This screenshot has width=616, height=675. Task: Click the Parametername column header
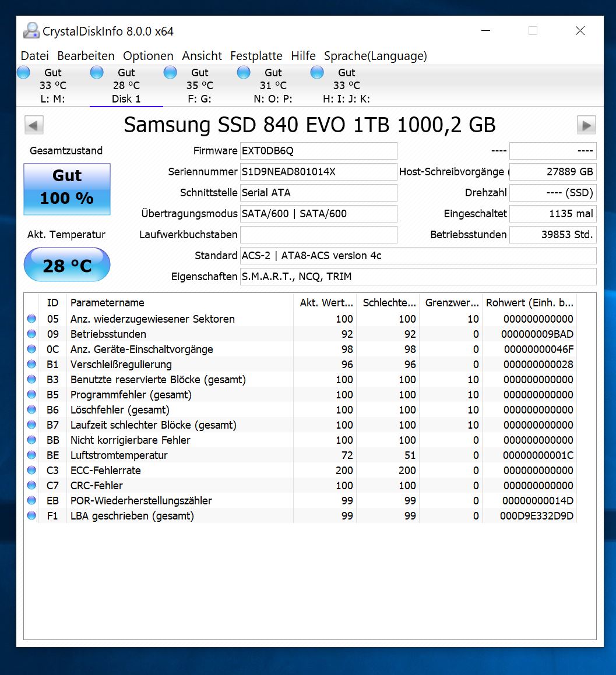click(x=180, y=303)
